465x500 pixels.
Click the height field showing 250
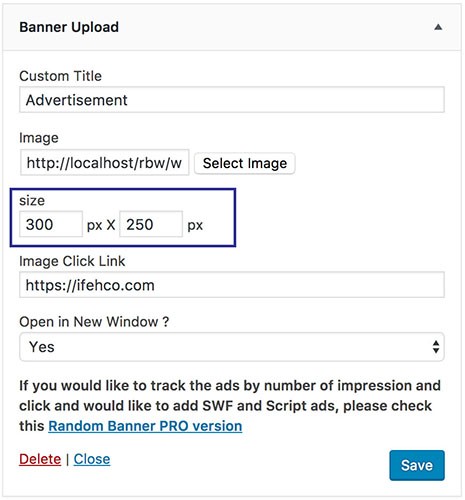(x=151, y=224)
